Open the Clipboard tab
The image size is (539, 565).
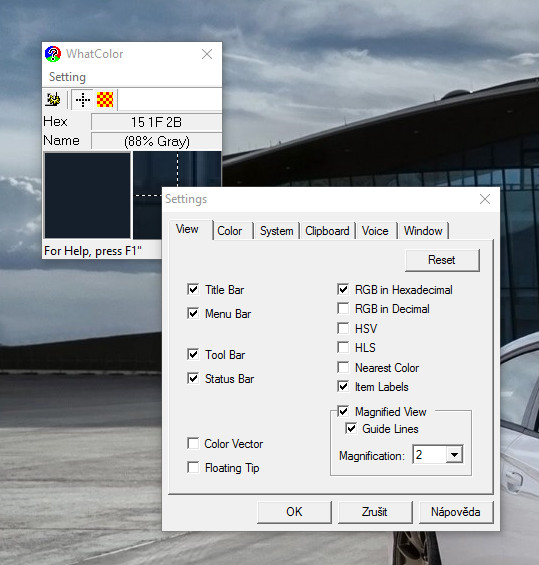click(327, 231)
